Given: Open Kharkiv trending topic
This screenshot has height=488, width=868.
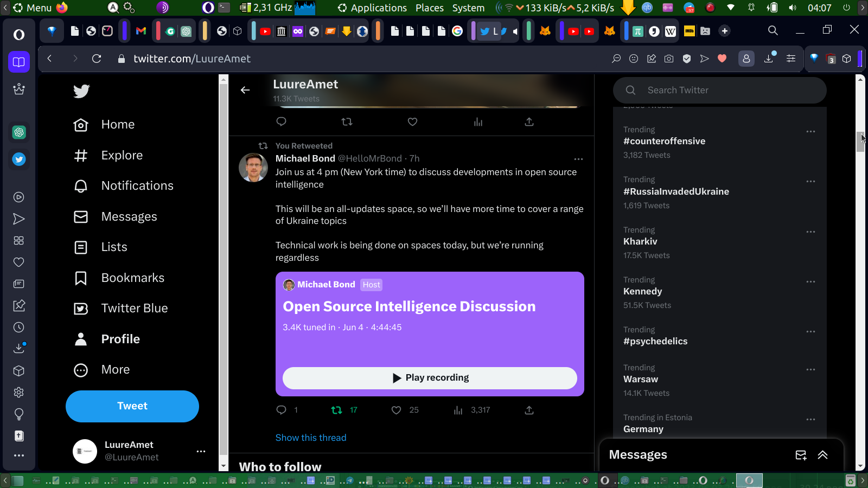Looking at the screenshot, I should click(640, 241).
